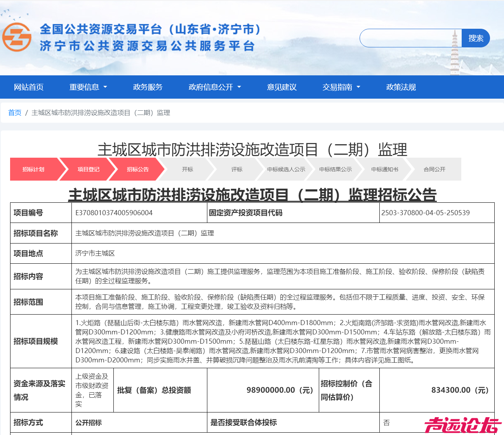Select the 开标 step tab

[188, 169]
